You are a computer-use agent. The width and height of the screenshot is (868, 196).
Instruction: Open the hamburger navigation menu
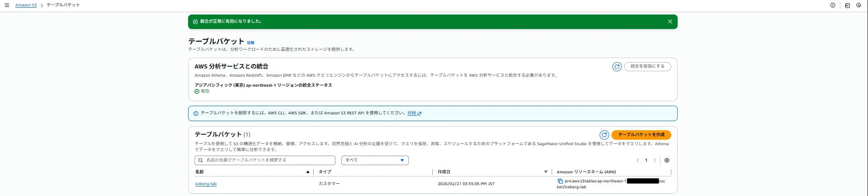(7, 5)
